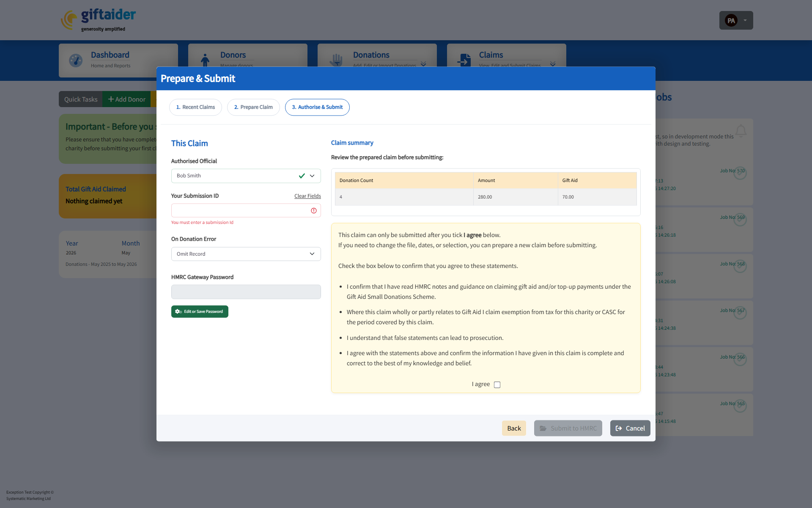Click status circle for Job No: 566
This screenshot has height=508, width=812.
pyautogui.click(x=740, y=359)
